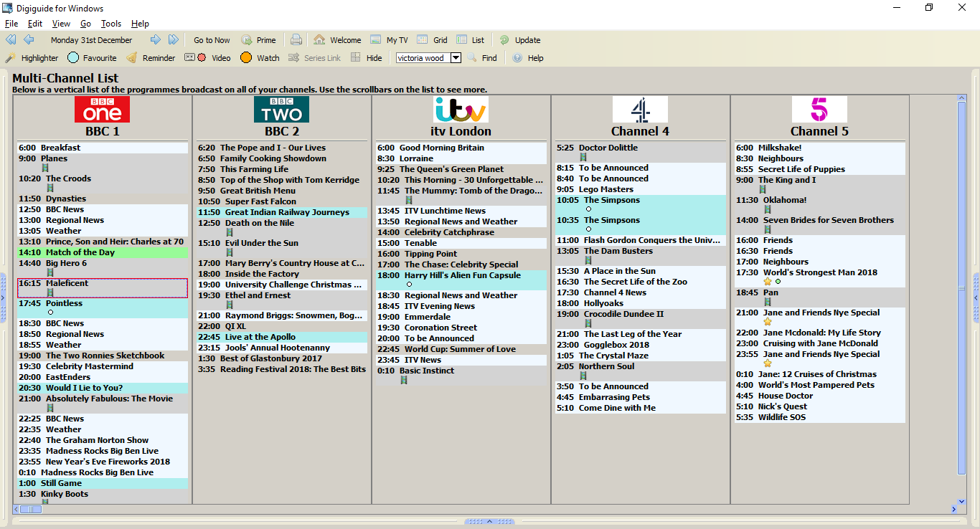Open the My TV view
Screen dimensions: 980x529
389,40
